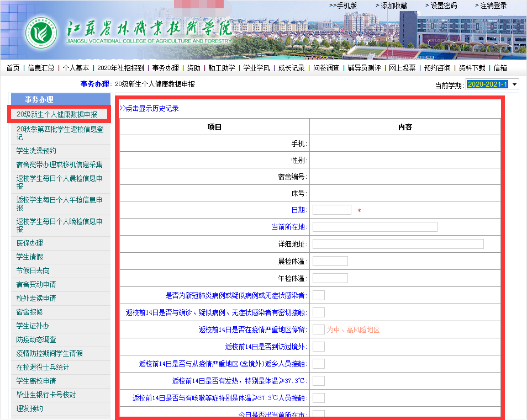Open selector for 是否为新冠肺炎病例 question
The width and height of the screenshot is (527, 420).
(x=319, y=295)
